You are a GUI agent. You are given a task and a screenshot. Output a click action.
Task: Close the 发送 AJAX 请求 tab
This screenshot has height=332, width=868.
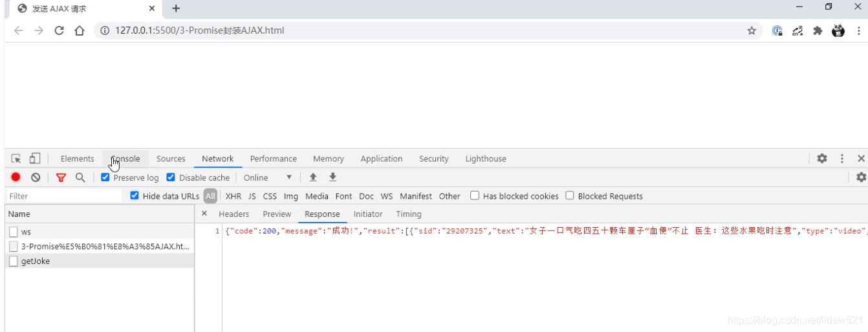coord(152,8)
